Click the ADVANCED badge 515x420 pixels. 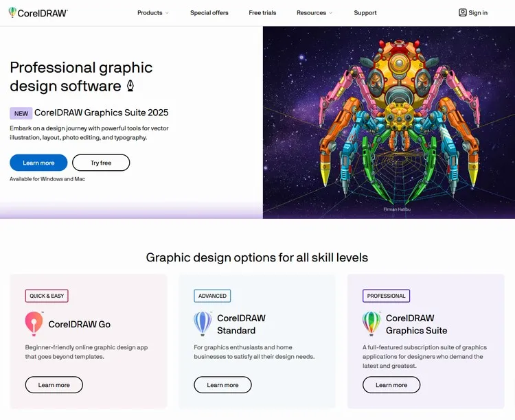coord(212,296)
